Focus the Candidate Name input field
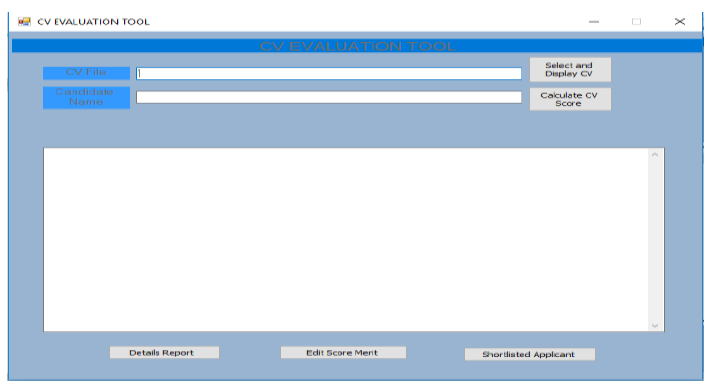 329,97
